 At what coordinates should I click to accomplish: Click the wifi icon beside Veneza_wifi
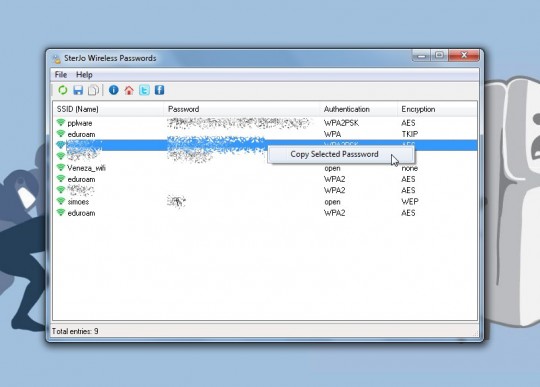coord(61,168)
